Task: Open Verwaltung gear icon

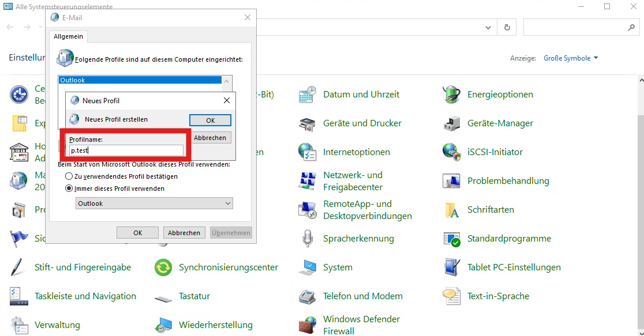Action: (x=18, y=325)
